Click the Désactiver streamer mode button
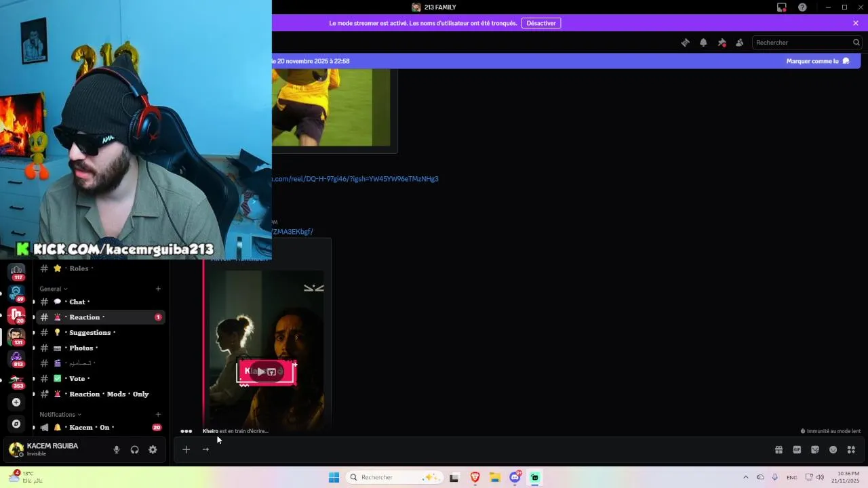This screenshot has height=488, width=868. tap(541, 23)
